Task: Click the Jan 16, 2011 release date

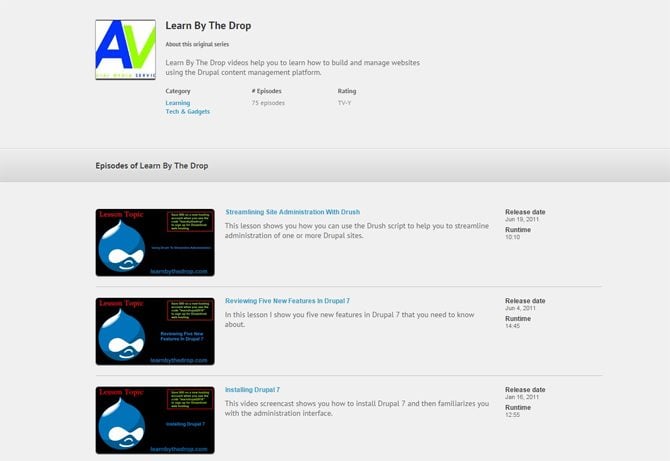Action: coord(521,396)
